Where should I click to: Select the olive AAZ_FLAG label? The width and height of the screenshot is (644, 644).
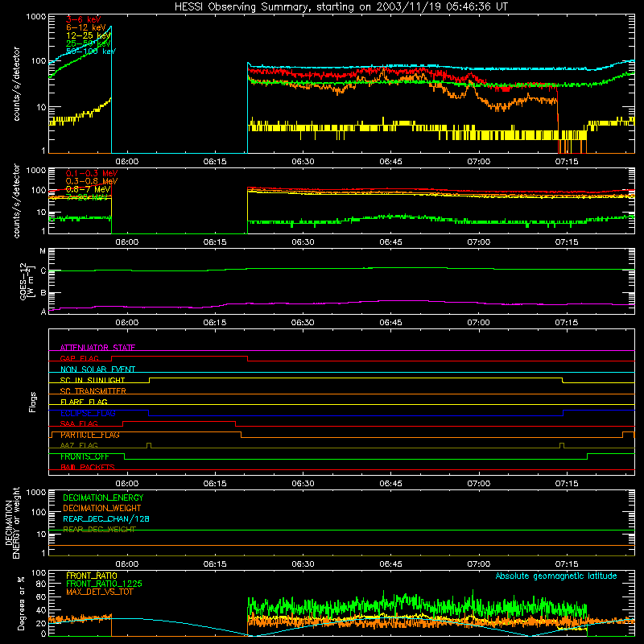point(79,445)
